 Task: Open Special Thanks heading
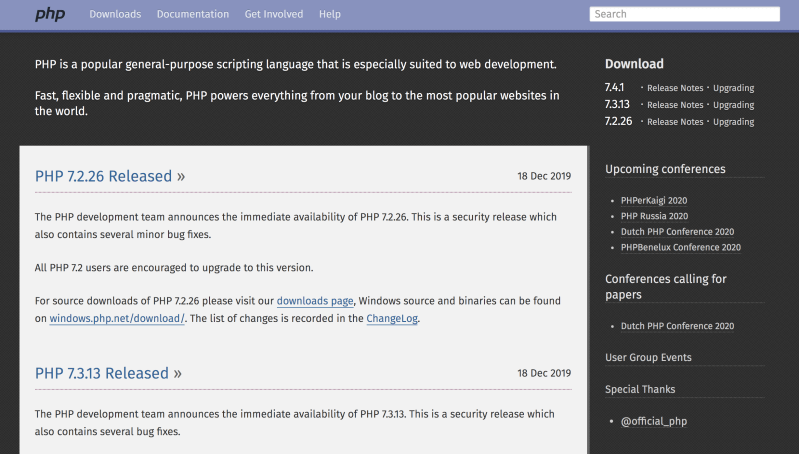[640, 389]
